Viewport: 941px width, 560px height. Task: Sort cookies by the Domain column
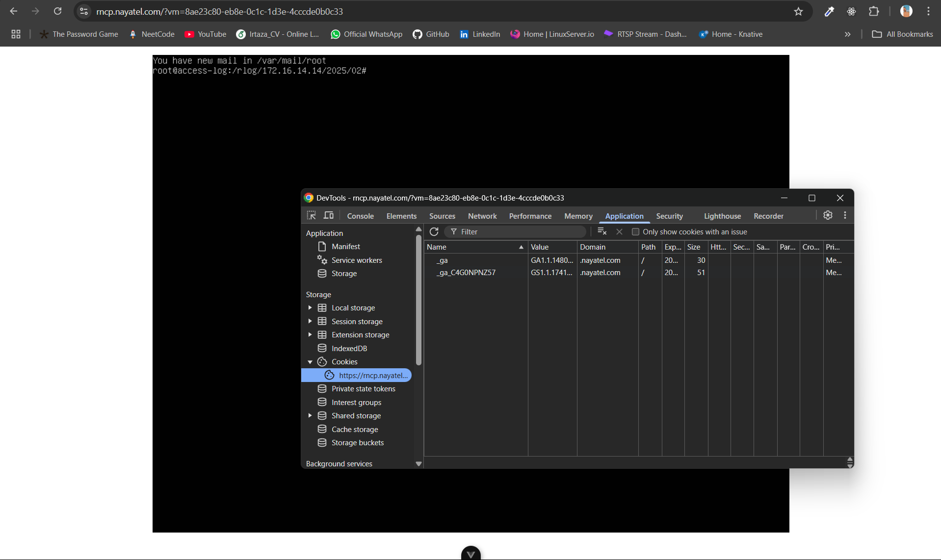607,247
